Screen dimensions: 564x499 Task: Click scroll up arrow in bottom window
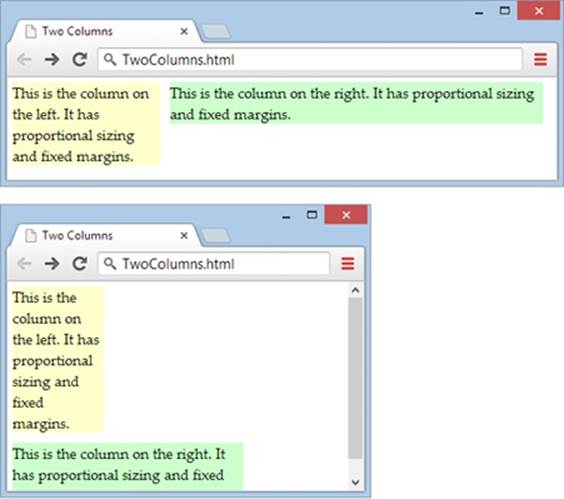355,290
